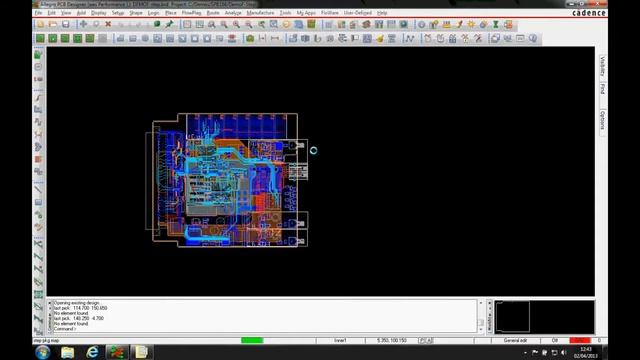The height and width of the screenshot is (360, 640).
Task: Click the top icon in left vertical toolbar
Action: coord(38,54)
